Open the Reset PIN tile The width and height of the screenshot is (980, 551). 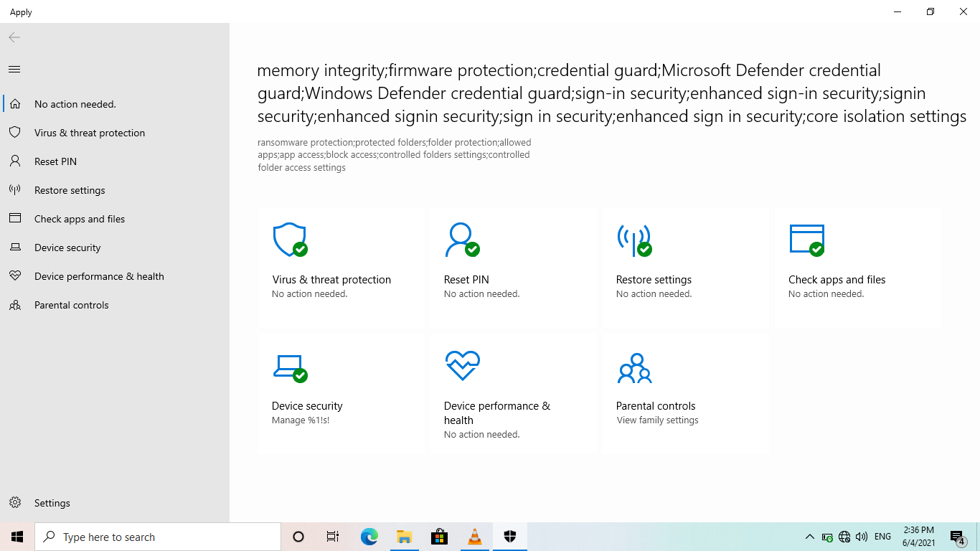[513, 265]
